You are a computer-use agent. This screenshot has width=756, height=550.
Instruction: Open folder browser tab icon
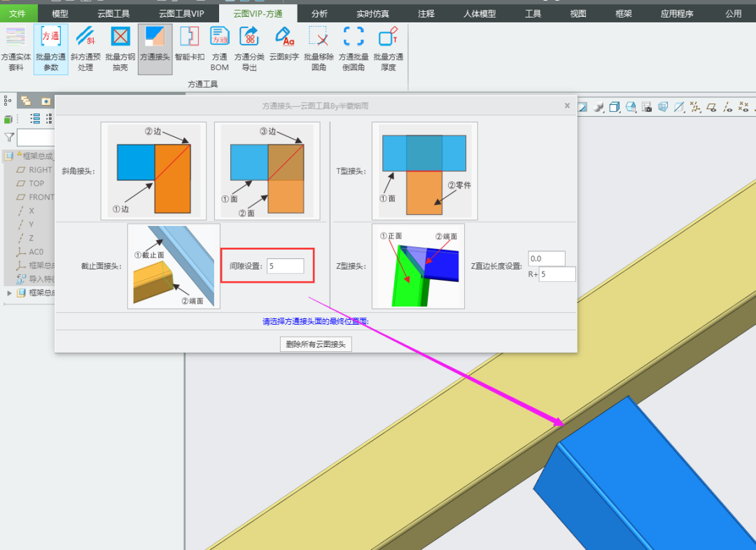point(26,101)
